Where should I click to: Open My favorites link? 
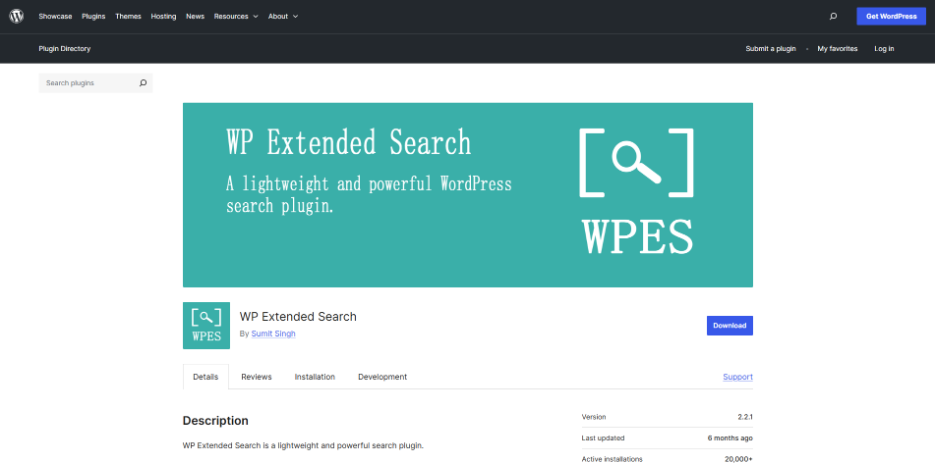838,49
